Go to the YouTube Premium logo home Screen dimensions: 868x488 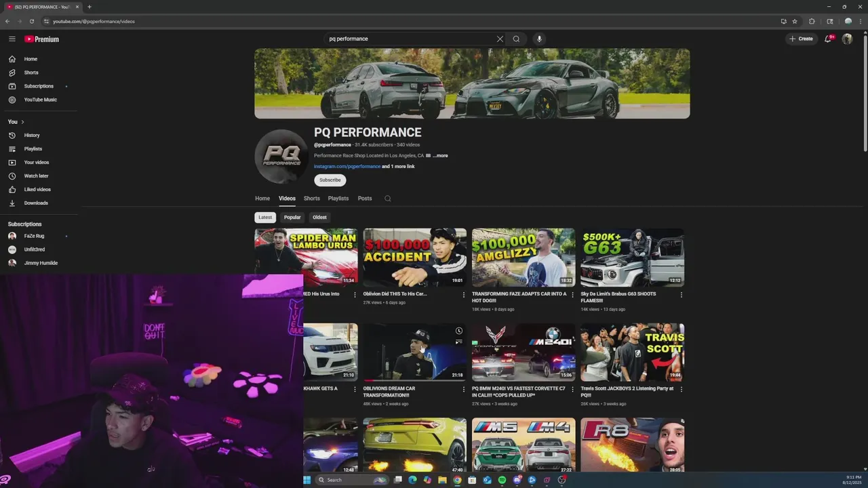click(42, 39)
